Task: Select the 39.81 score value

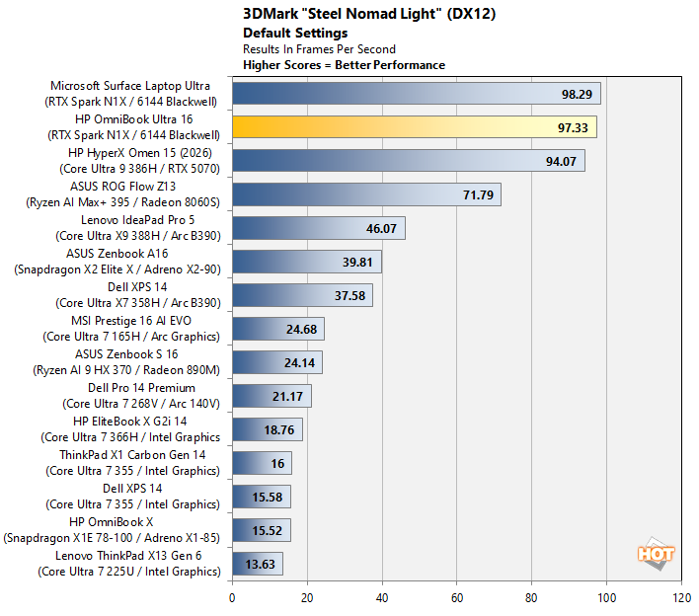Action: tap(357, 262)
